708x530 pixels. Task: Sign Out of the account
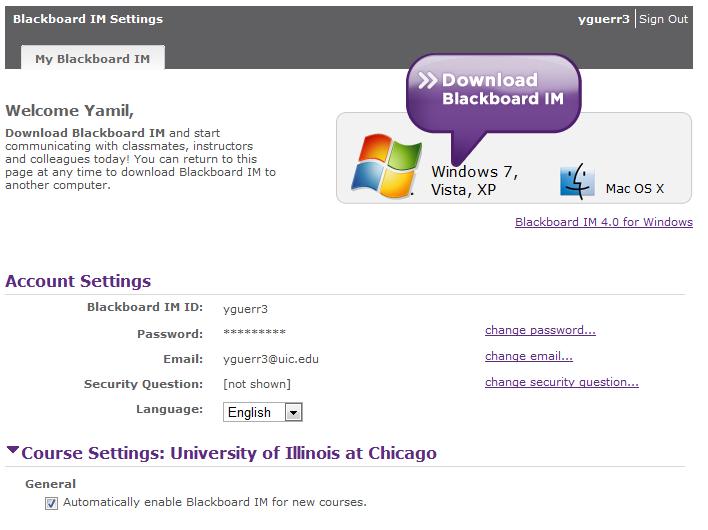click(663, 19)
